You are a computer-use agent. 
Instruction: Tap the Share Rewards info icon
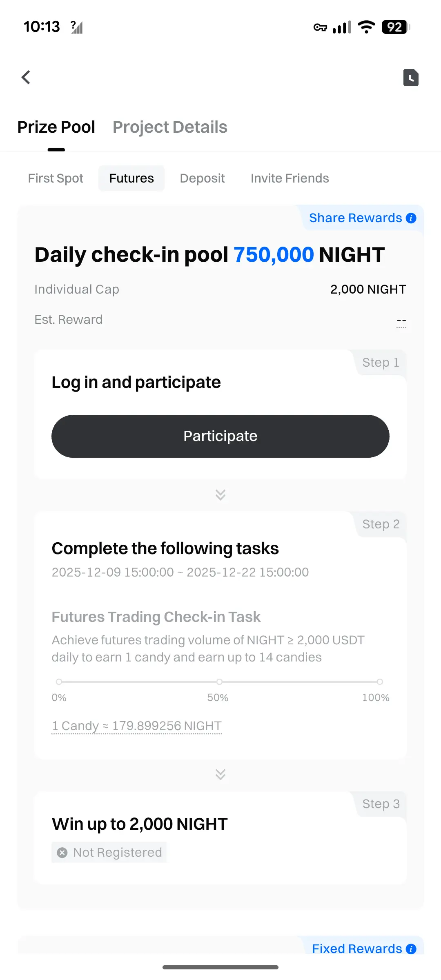411,218
